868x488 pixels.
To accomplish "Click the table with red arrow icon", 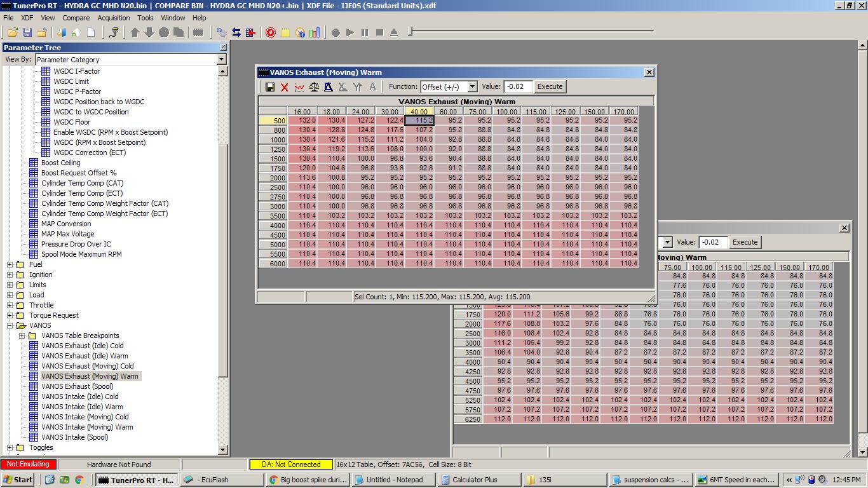I will (251, 32).
